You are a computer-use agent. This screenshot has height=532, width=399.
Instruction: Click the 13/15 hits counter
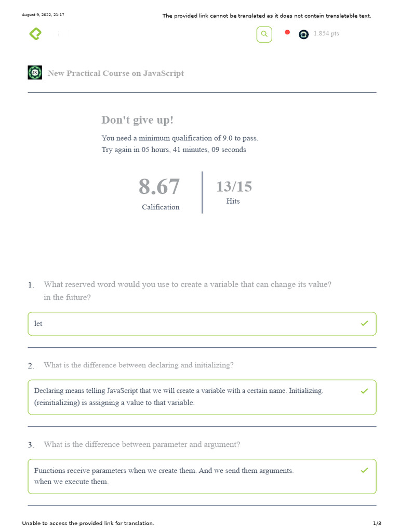pyautogui.click(x=234, y=187)
